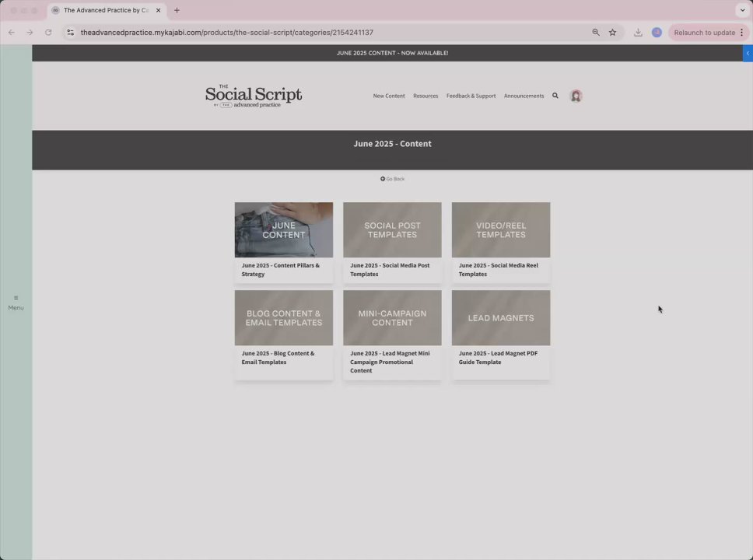Open the Chrome profile avatar

[x=657, y=33]
